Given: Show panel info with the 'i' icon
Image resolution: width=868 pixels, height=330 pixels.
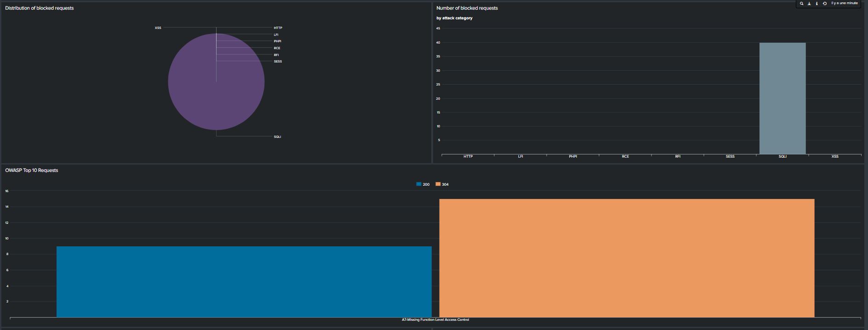Looking at the screenshot, I should click(x=817, y=3).
